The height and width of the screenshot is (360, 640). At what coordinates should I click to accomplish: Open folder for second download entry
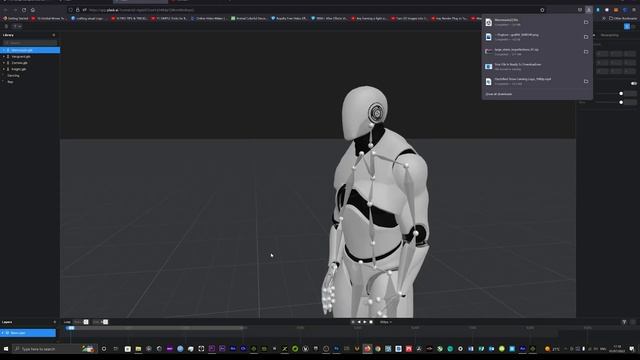(586, 37)
